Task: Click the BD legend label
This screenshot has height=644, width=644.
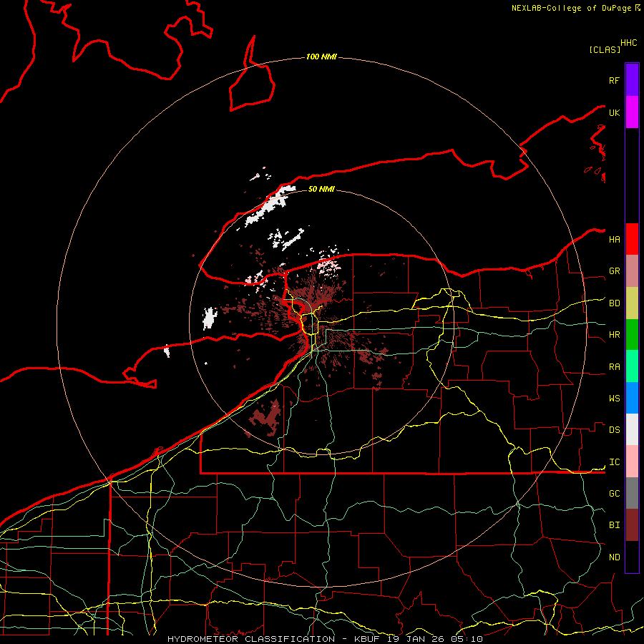Action: click(614, 303)
